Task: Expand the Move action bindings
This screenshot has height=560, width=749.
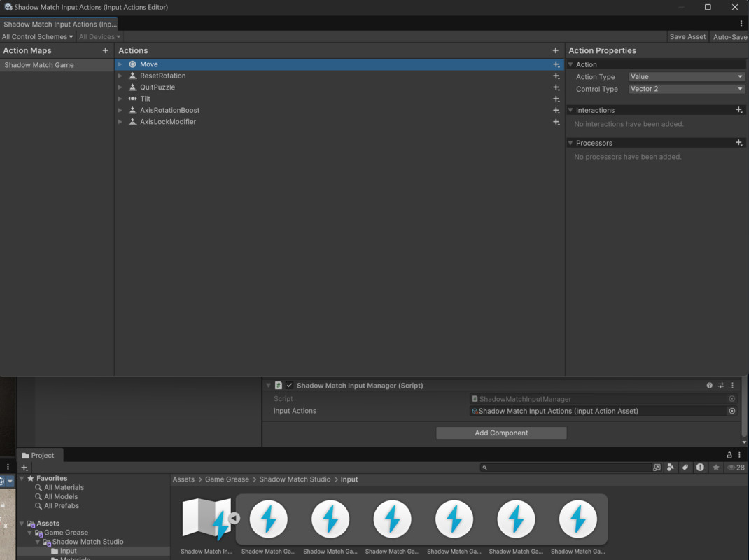Action: (120, 64)
